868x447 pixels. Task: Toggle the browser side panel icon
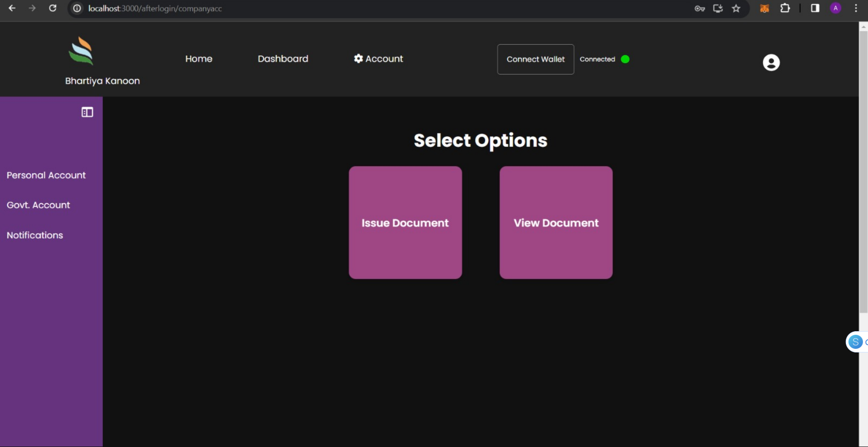pyautogui.click(x=815, y=8)
